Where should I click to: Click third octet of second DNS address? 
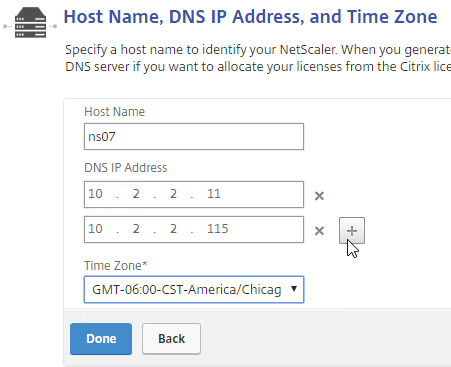point(173,229)
